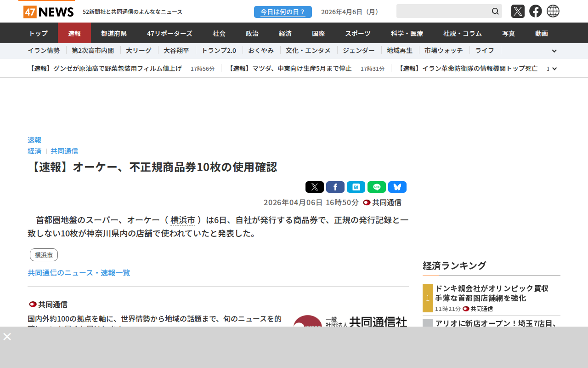Viewport: 588px width, 368px height.
Task: Open the 政治 nav tab
Action: coord(252,33)
